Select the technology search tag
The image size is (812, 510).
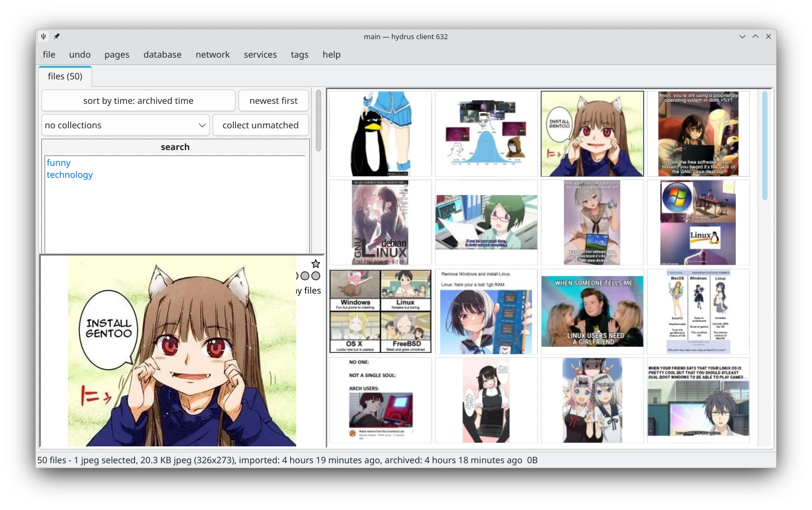pyautogui.click(x=70, y=175)
